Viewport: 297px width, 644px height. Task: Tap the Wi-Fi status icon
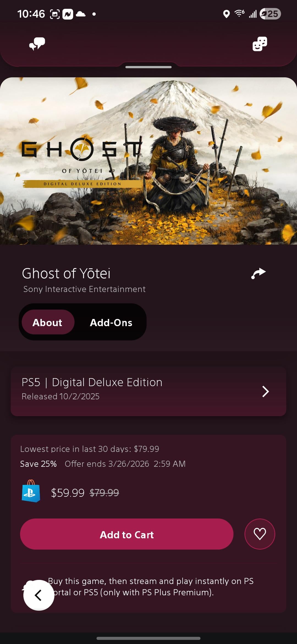[239, 13]
